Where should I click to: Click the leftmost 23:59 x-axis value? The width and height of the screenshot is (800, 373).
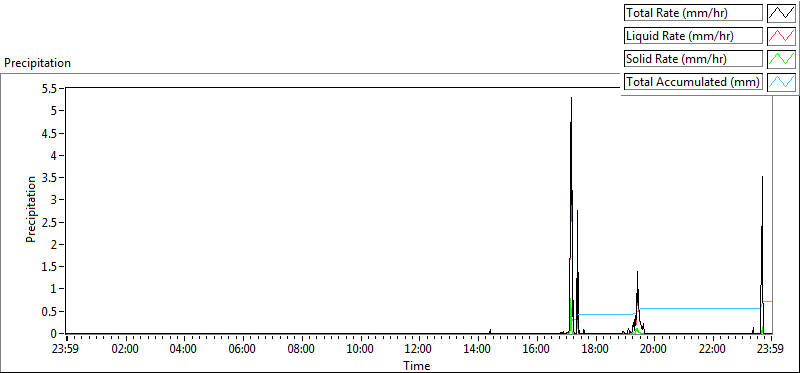[66, 350]
